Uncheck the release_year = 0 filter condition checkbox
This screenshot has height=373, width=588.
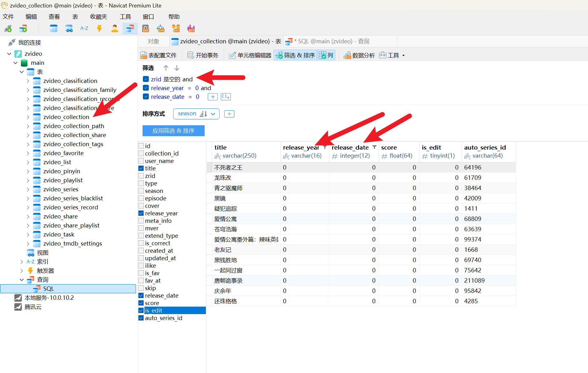(x=146, y=88)
